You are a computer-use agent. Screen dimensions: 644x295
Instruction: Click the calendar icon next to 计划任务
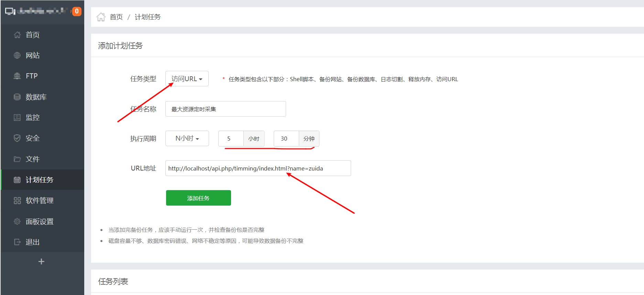tap(17, 180)
